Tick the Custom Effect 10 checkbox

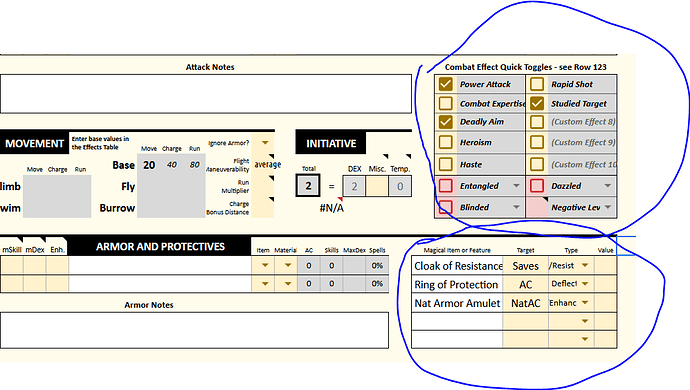click(x=537, y=164)
